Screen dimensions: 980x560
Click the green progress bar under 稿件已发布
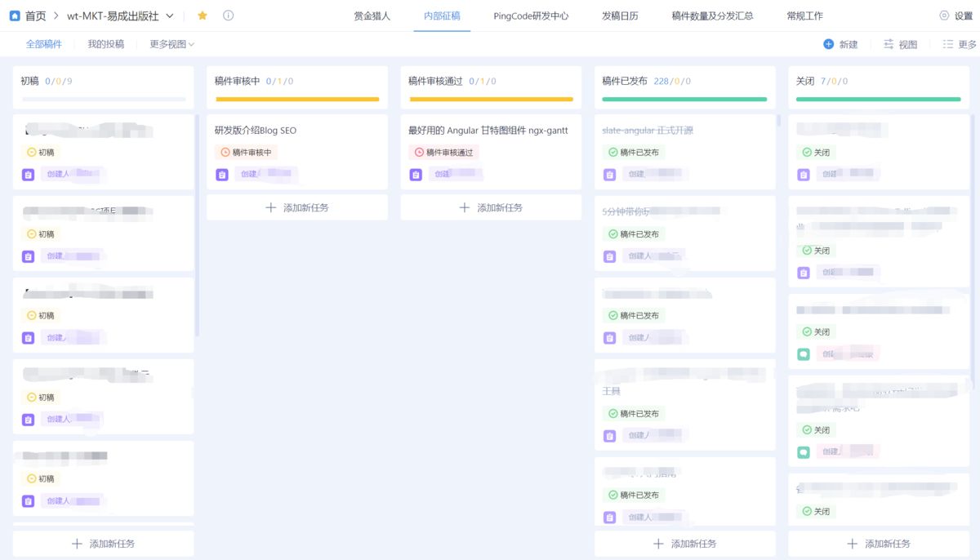(684, 99)
